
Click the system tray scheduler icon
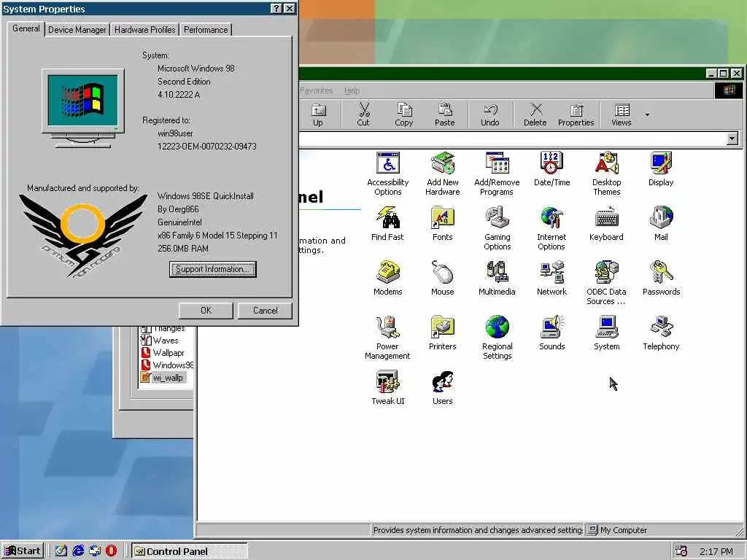(x=682, y=551)
